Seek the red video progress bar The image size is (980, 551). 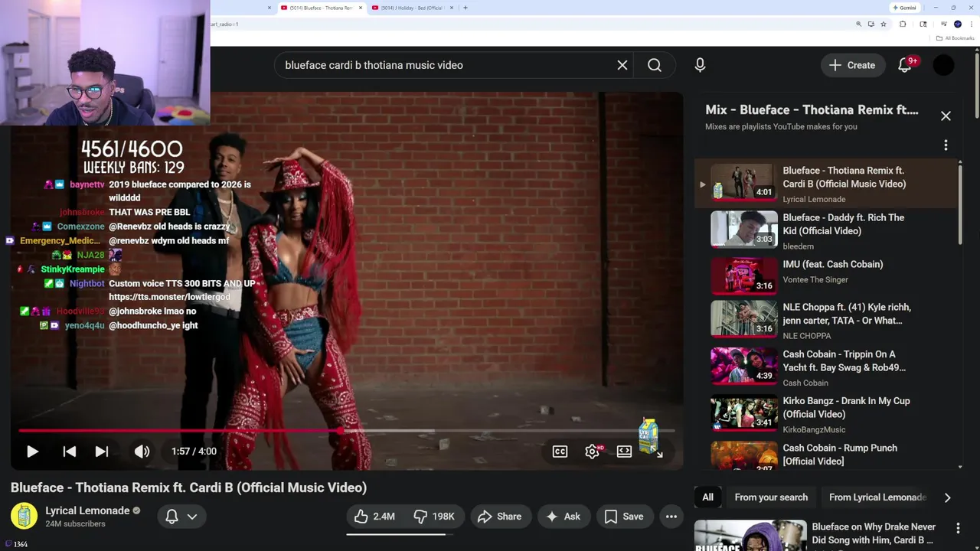pos(346,431)
